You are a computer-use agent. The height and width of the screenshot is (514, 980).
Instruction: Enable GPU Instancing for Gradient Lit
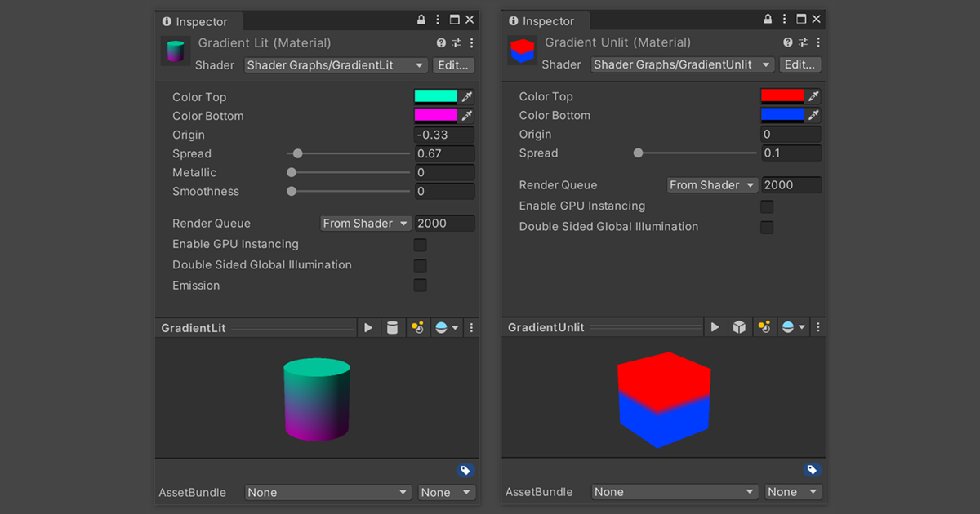point(420,245)
